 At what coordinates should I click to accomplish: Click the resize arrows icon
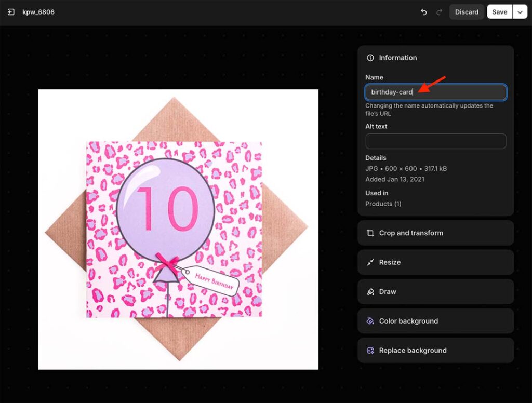pos(370,262)
